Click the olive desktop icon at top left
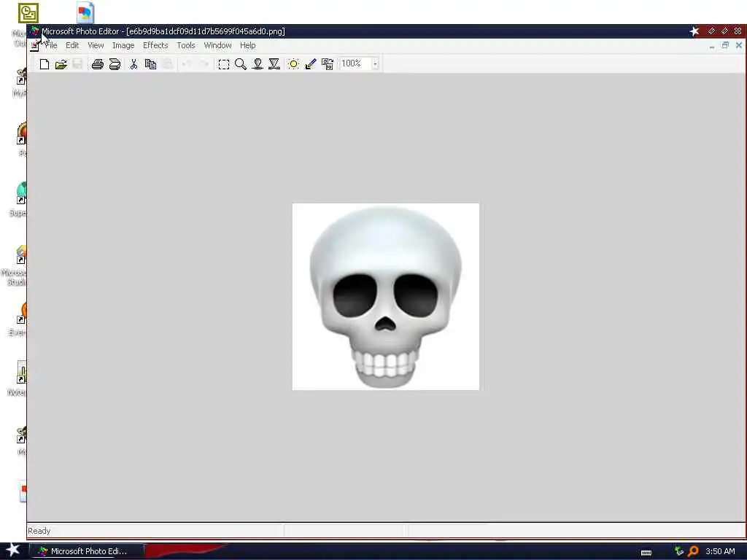 [28, 13]
